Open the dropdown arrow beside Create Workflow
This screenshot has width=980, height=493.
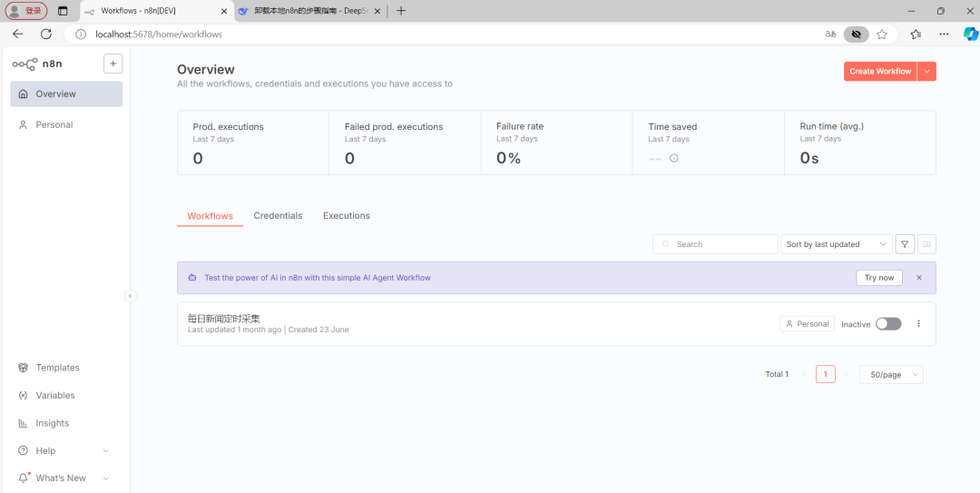(x=926, y=72)
